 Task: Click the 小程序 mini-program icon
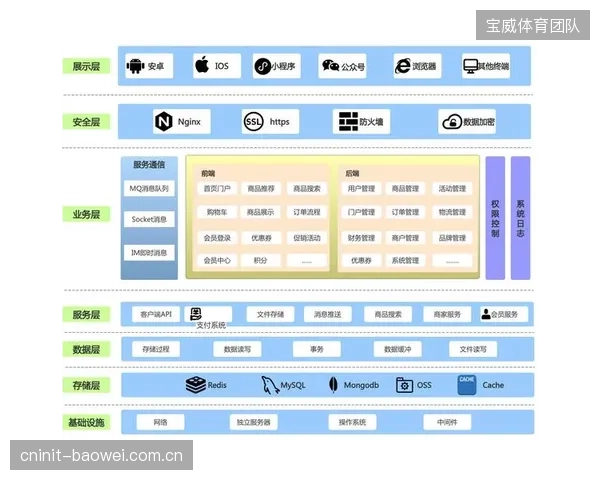[x=262, y=66]
